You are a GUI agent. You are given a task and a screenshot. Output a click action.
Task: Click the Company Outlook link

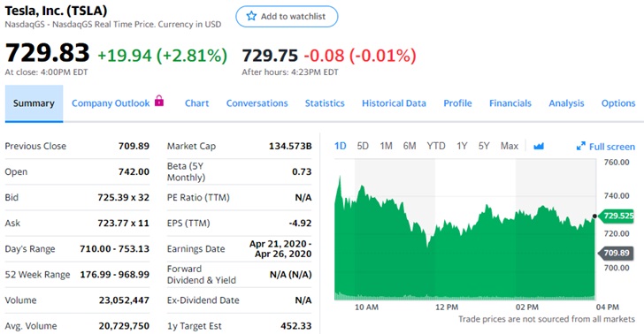pos(111,103)
